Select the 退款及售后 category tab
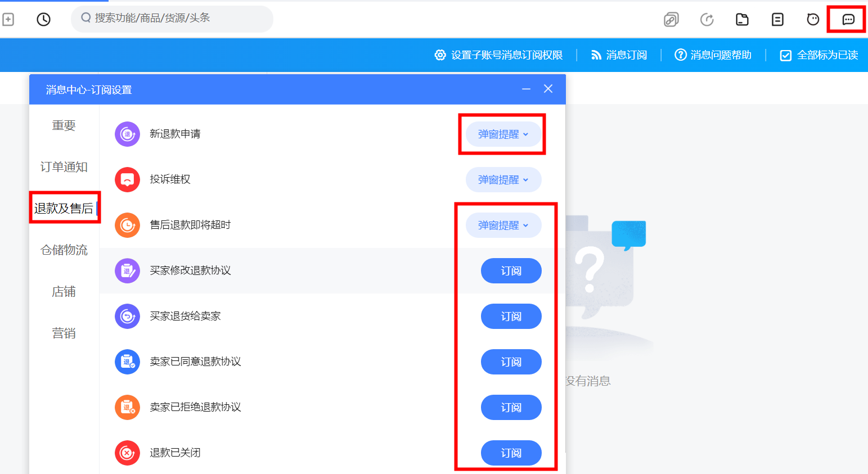 pyautogui.click(x=64, y=209)
